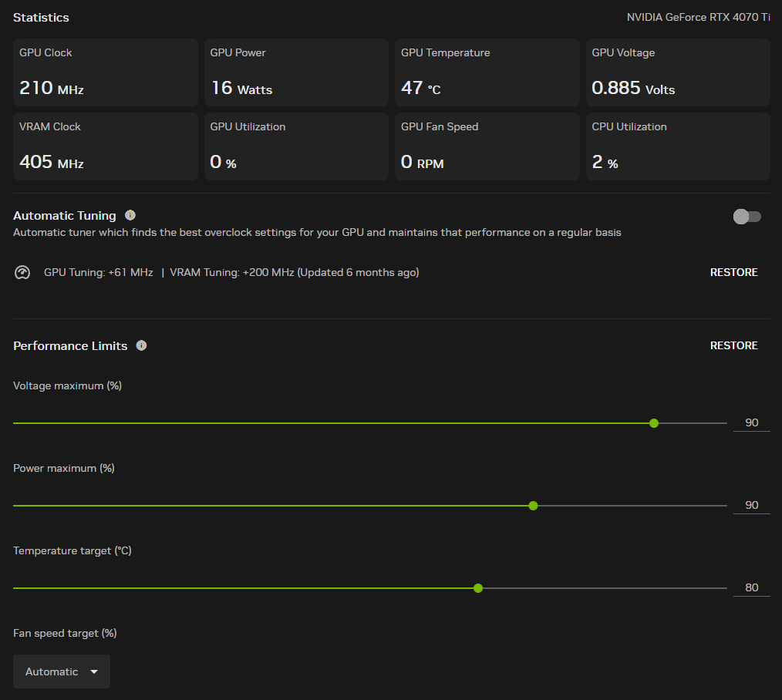The height and width of the screenshot is (700, 782).
Task: Click the GPU tuning speedometer icon
Action: click(x=22, y=273)
